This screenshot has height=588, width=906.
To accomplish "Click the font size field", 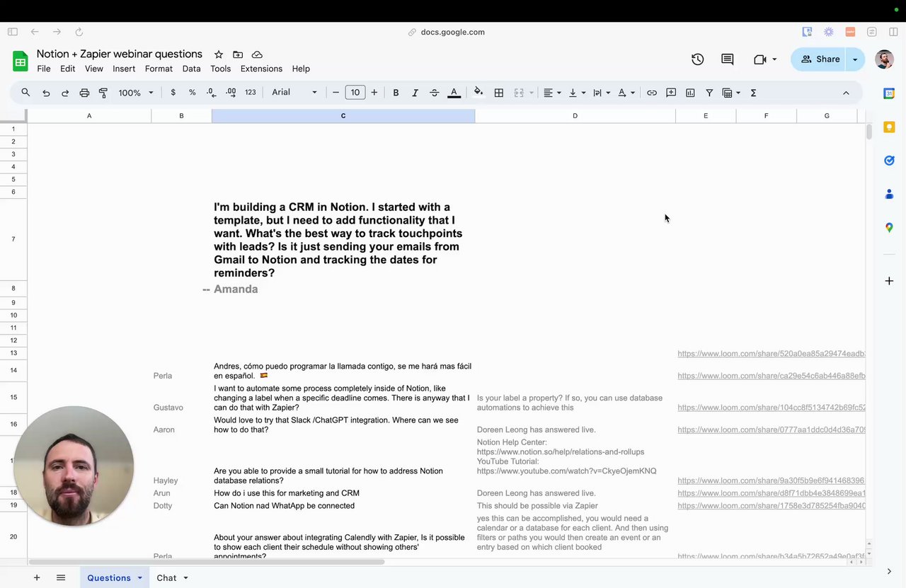I will click(x=355, y=93).
